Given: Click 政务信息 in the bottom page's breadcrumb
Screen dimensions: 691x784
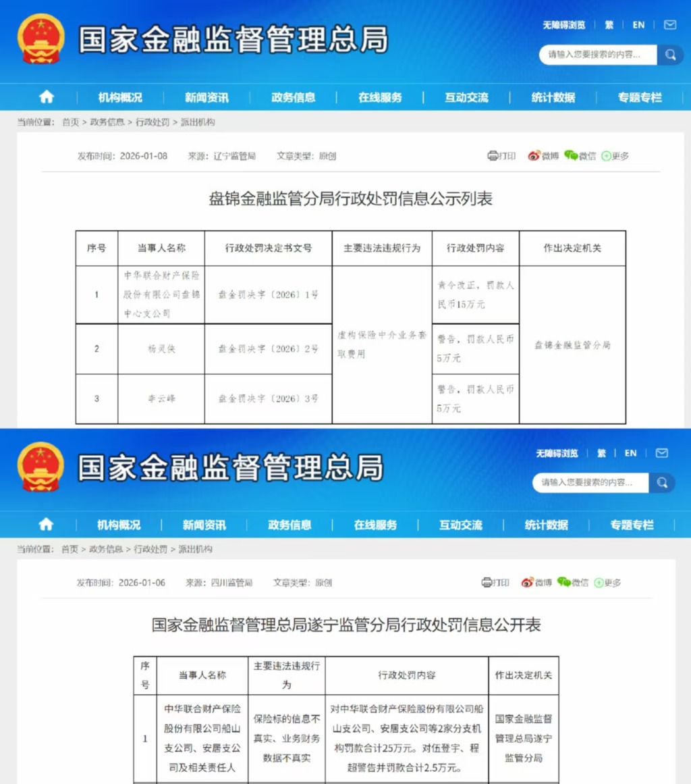Looking at the screenshot, I should point(106,549).
